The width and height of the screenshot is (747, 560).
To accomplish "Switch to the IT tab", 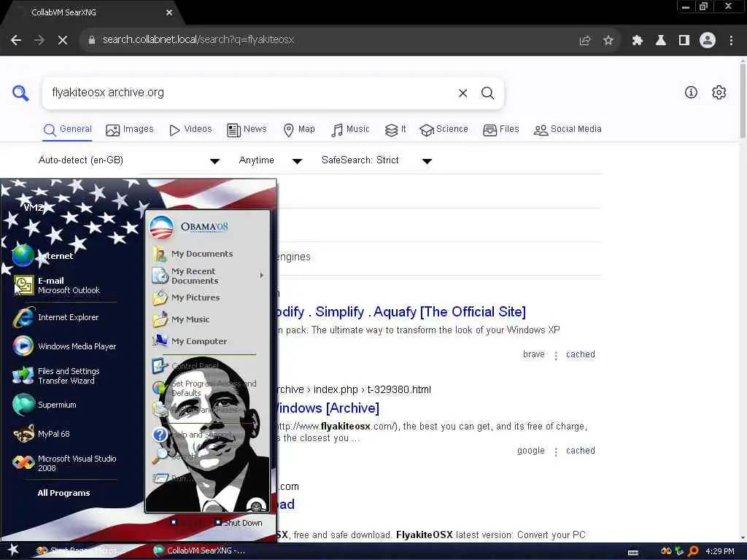I will (x=395, y=130).
